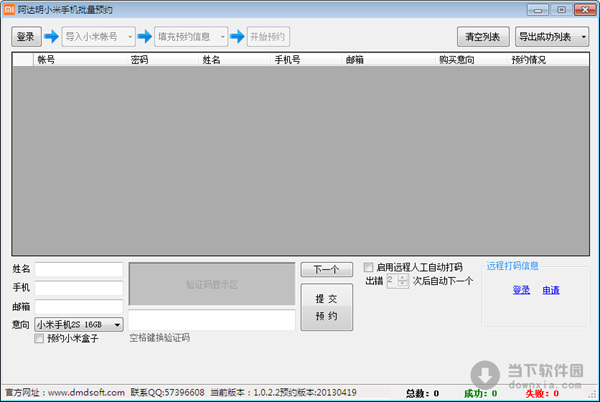This screenshot has height=402, width=600.
Task: Enable 启用远程人工自动打码 checkbox
Action: [x=368, y=267]
